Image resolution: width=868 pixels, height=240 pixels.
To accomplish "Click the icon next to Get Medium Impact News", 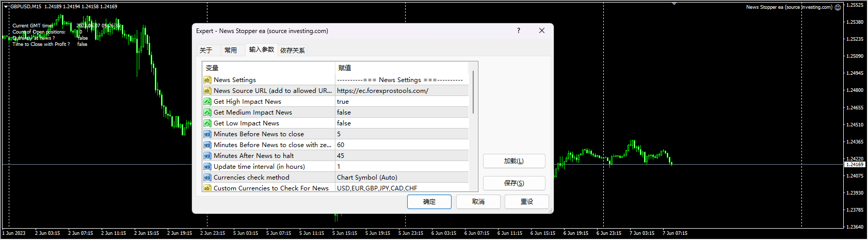I will click(207, 113).
